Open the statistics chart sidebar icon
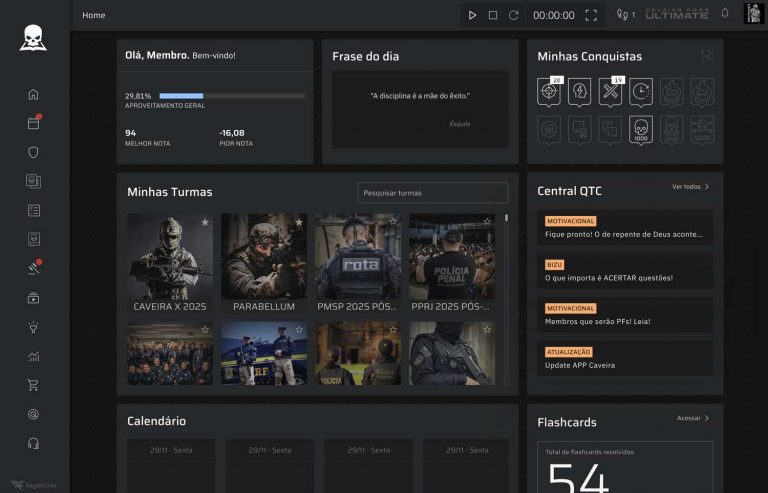The image size is (768, 493). tap(33, 356)
